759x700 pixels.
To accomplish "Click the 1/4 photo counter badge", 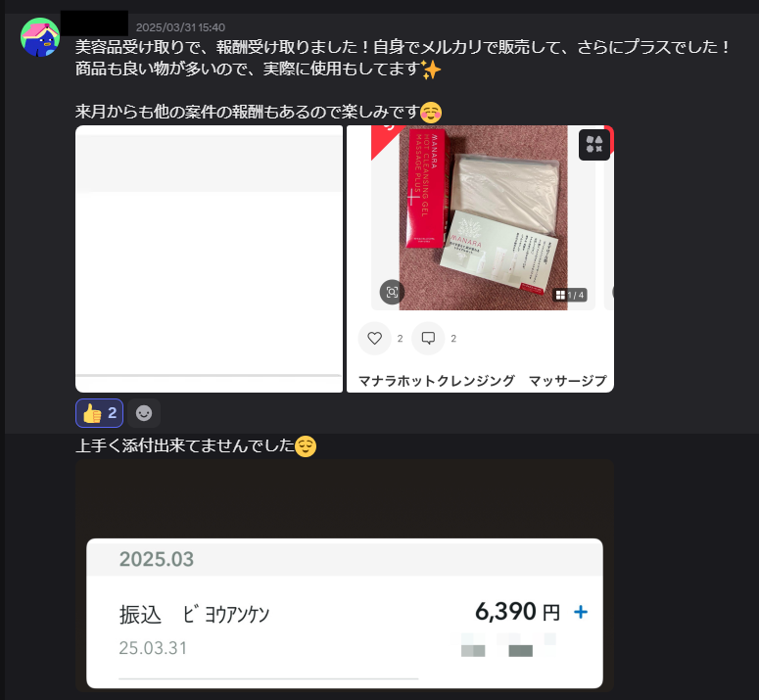I will click(x=570, y=295).
